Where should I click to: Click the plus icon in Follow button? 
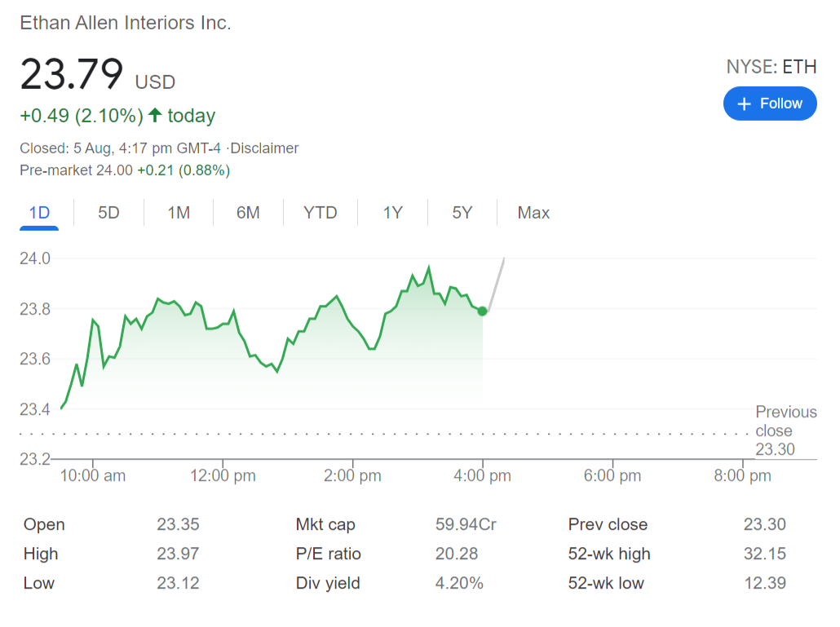point(744,104)
